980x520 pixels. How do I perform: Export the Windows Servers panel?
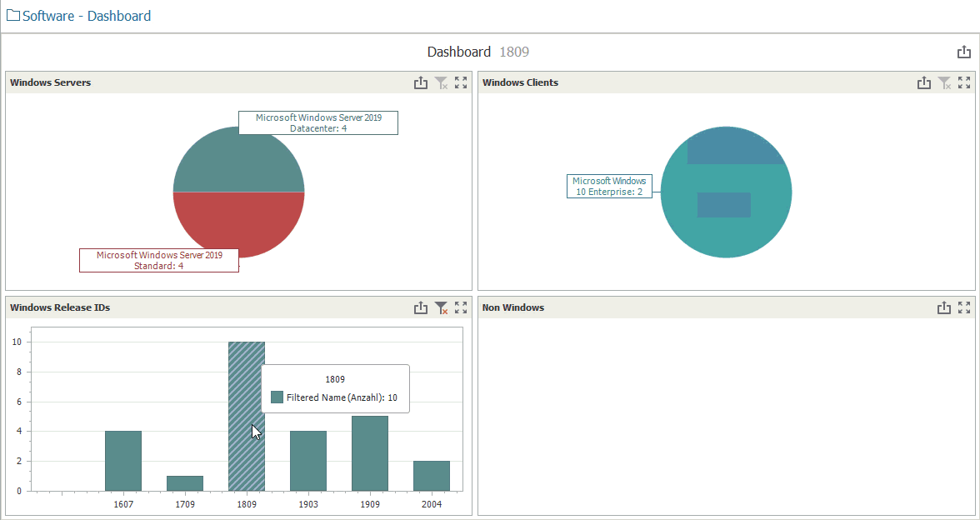(421, 82)
